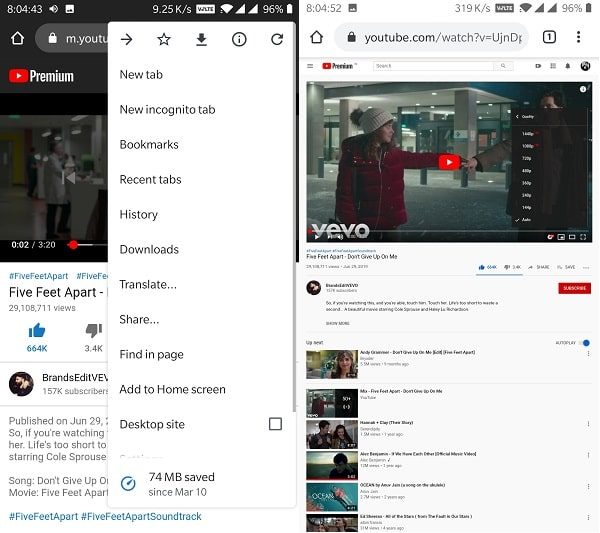Open the YouTube apps grid icon
This screenshot has height=533, width=600.
coord(553,66)
